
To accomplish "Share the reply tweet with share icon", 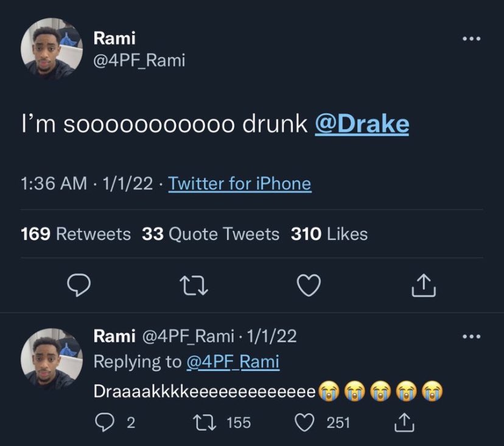I will click(404, 422).
